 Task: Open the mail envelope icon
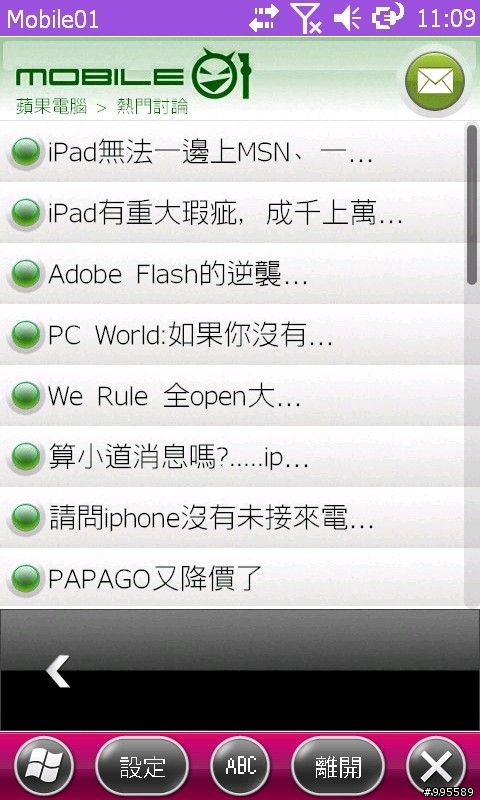(435, 81)
